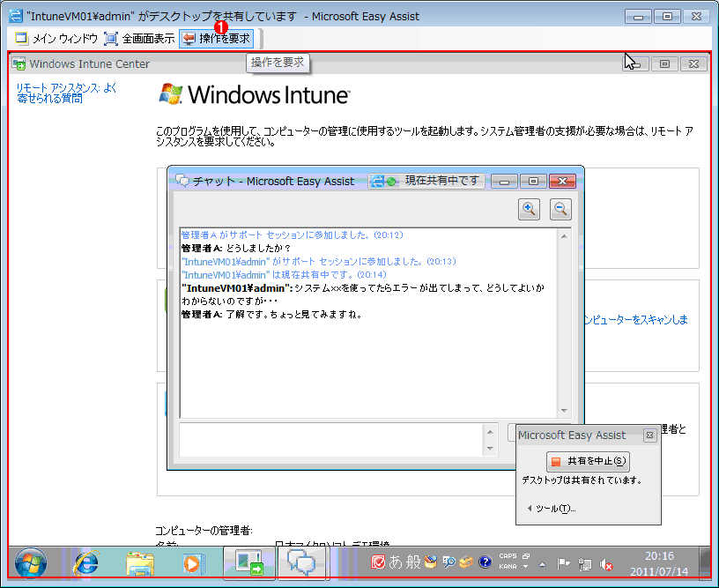Click the 般 conversion mode indicator

pos(413,562)
